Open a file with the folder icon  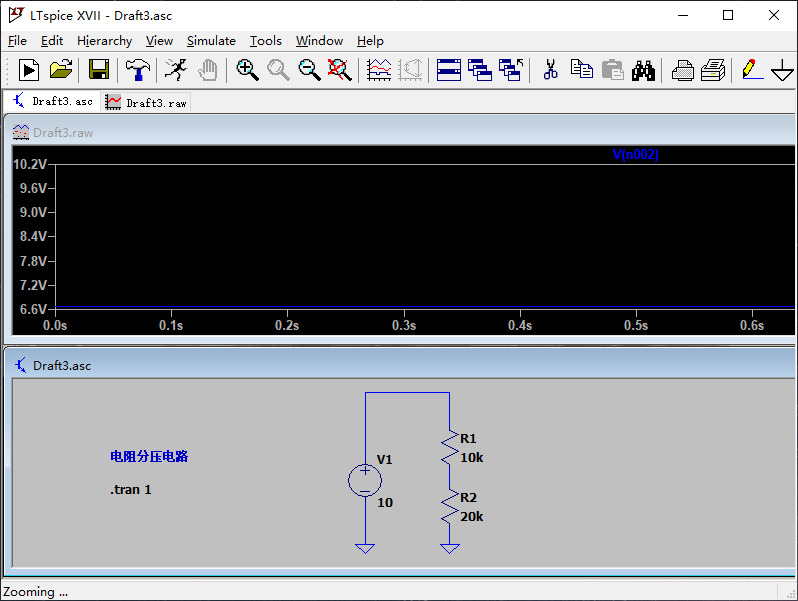click(x=61, y=69)
